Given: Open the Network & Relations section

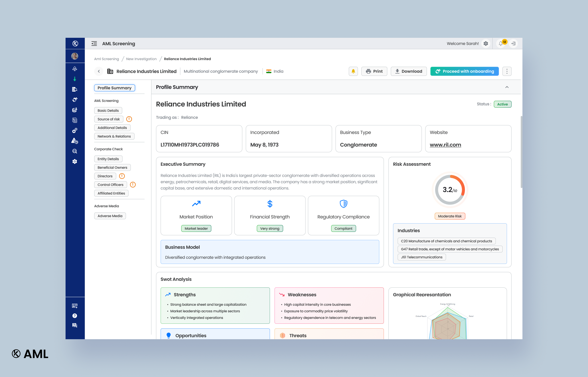Looking at the screenshot, I should (114, 136).
